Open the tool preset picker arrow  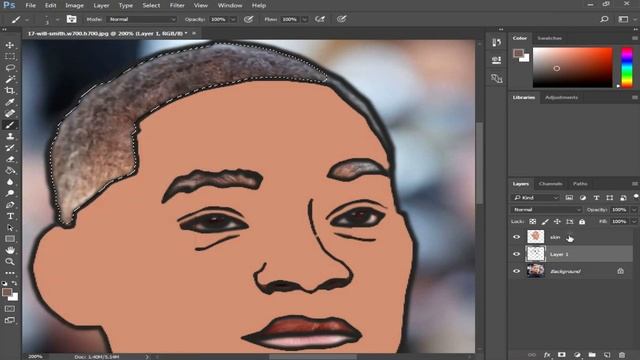point(27,19)
